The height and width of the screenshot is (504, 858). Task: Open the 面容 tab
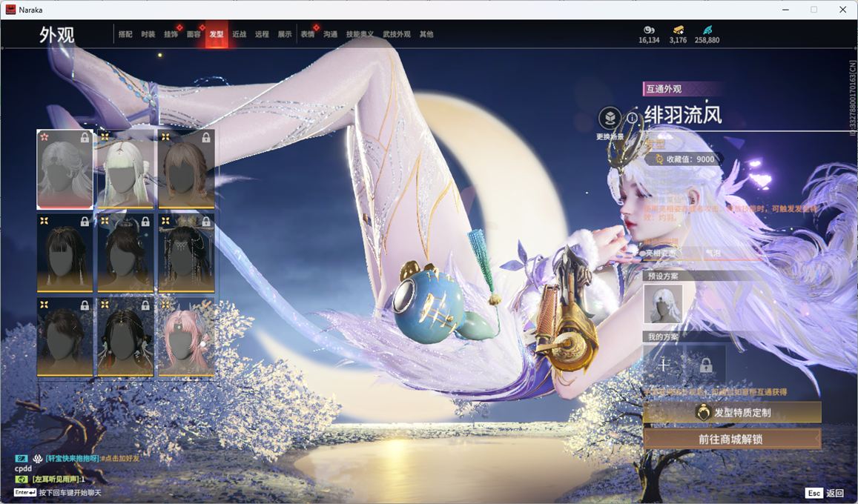(x=194, y=34)
